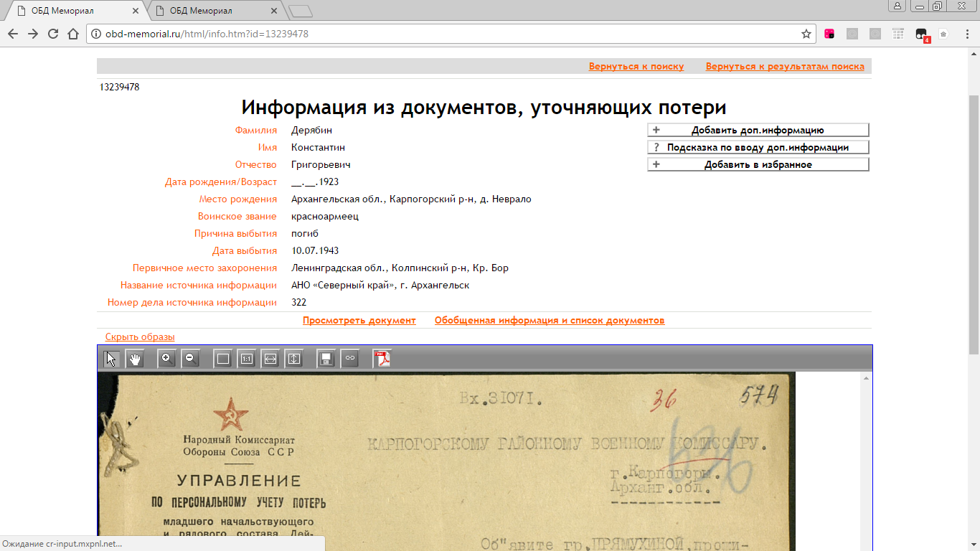This screenshot has width=980, height=551.
Task: Fit document to width
Action: click(x=270, y=359)
